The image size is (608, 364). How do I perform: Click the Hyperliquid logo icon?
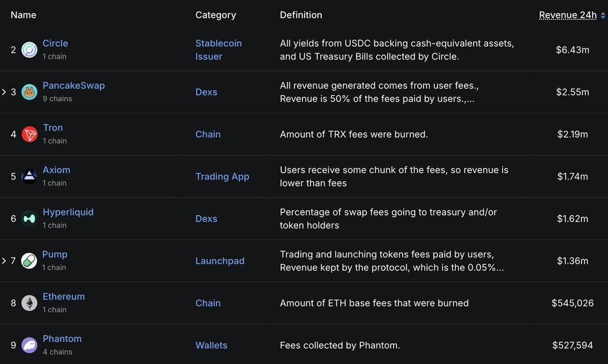[x=29, y=219]
